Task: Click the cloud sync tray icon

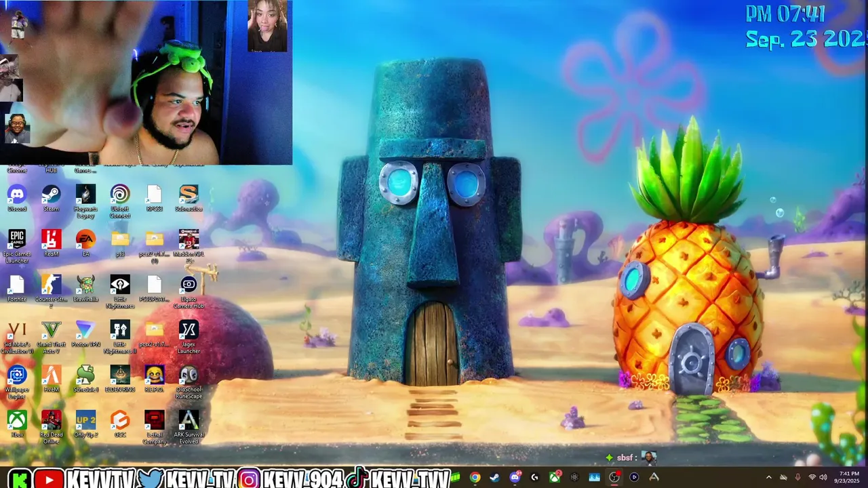Action: [783, 477]
